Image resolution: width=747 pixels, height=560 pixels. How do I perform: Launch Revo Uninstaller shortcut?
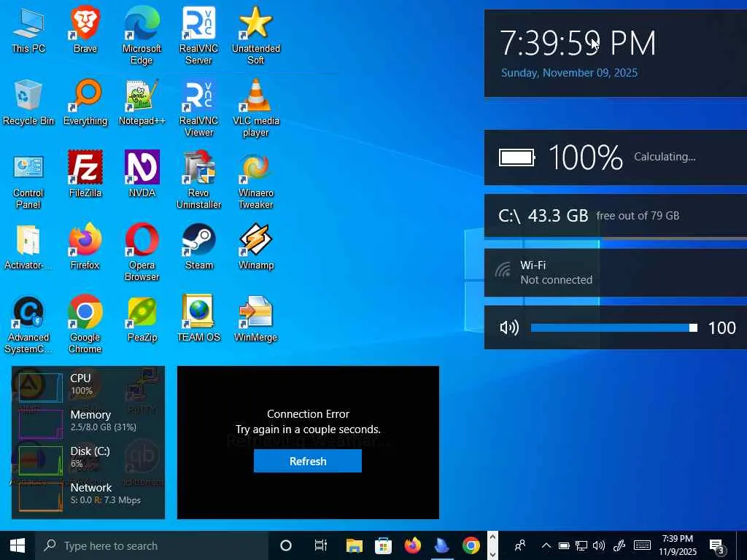coord(198,181)
